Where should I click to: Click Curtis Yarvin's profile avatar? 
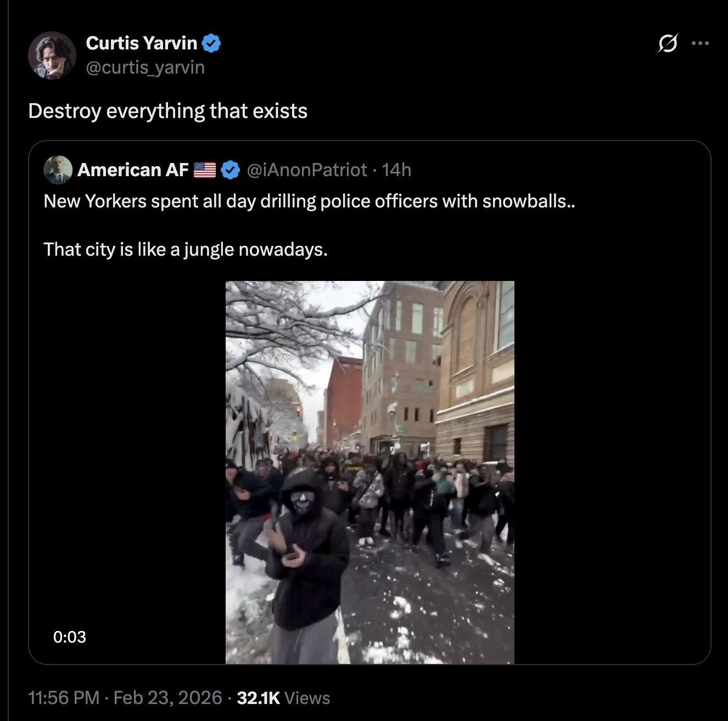pos(52,55)
